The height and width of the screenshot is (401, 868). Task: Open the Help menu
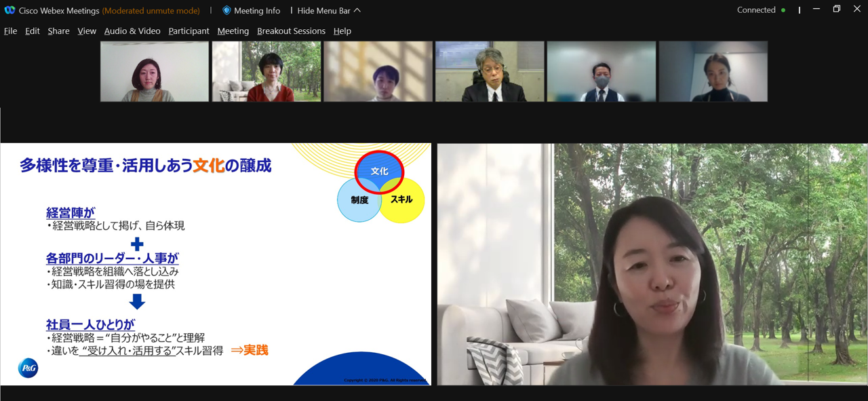(342, 31)
